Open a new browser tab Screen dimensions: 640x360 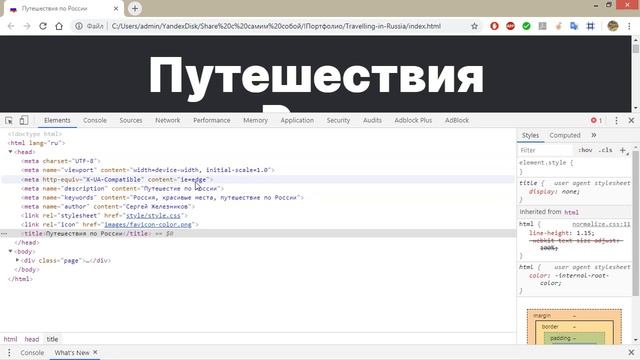coord(135,9)
